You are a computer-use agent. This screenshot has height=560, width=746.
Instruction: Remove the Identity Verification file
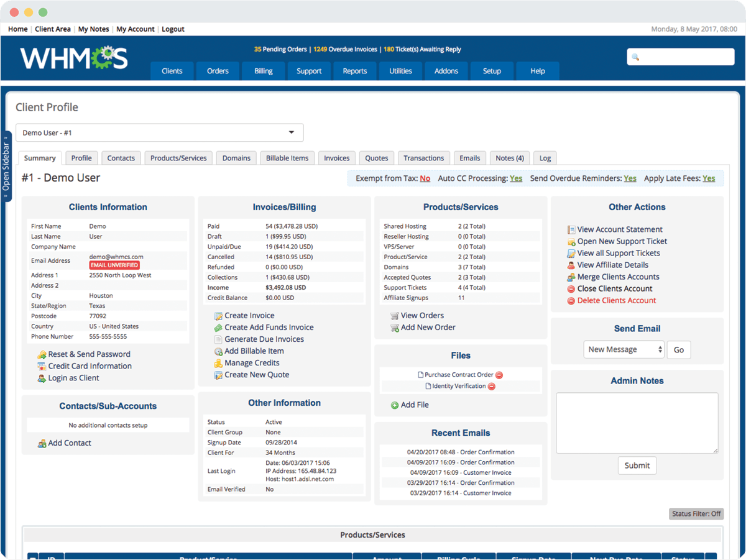point(492,387)
